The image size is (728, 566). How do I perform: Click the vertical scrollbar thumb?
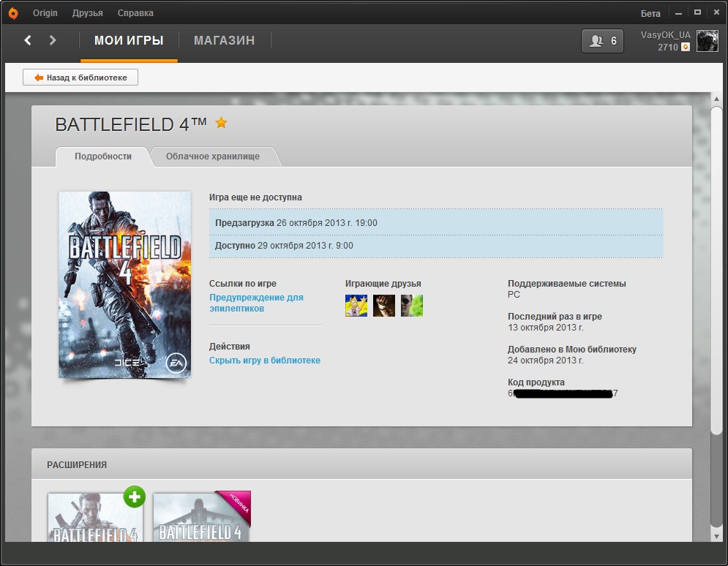point(716,271)
